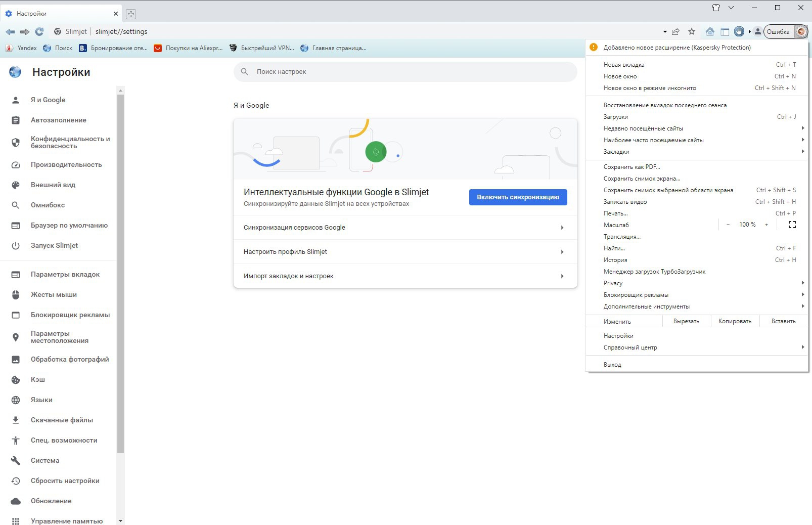
Task: Open Омнибокс settings
Action: tap(58, 205)
